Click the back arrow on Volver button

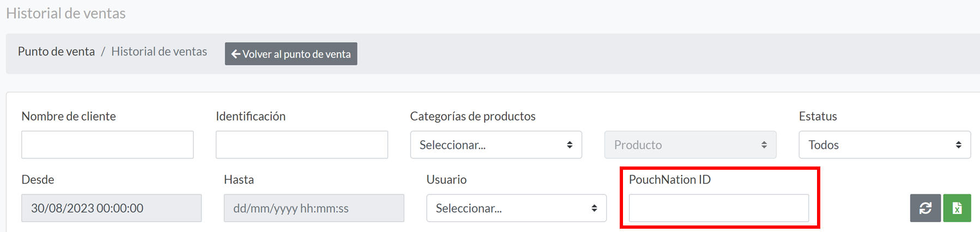236,54
